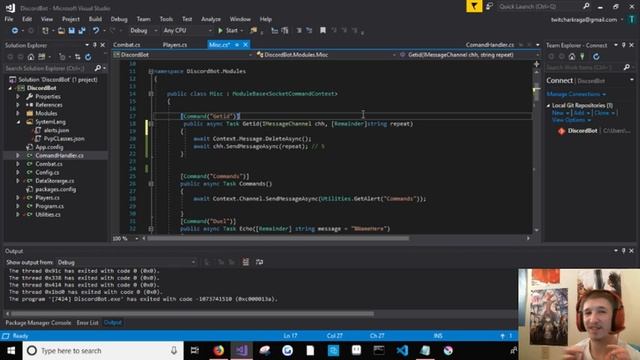Pin the Solution Explorer panel
Image resolution: width=640 pixels, height=360 pixels.
[x=95, y=45]
